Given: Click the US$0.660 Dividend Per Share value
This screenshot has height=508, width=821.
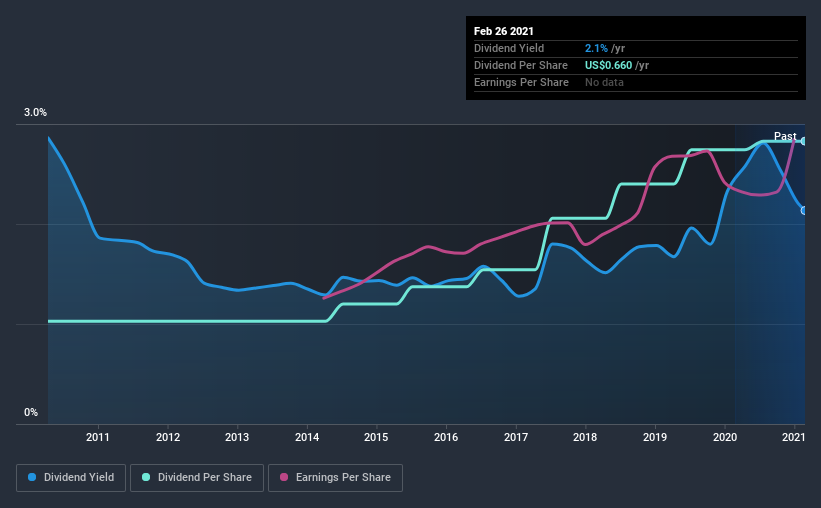Looking at the screenshot, I should 608,65.
